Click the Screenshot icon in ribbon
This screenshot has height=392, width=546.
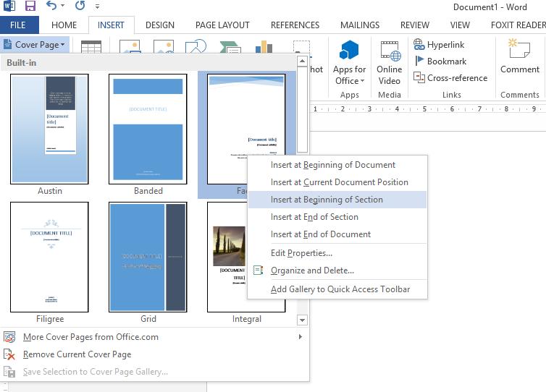tap(301, 46)
